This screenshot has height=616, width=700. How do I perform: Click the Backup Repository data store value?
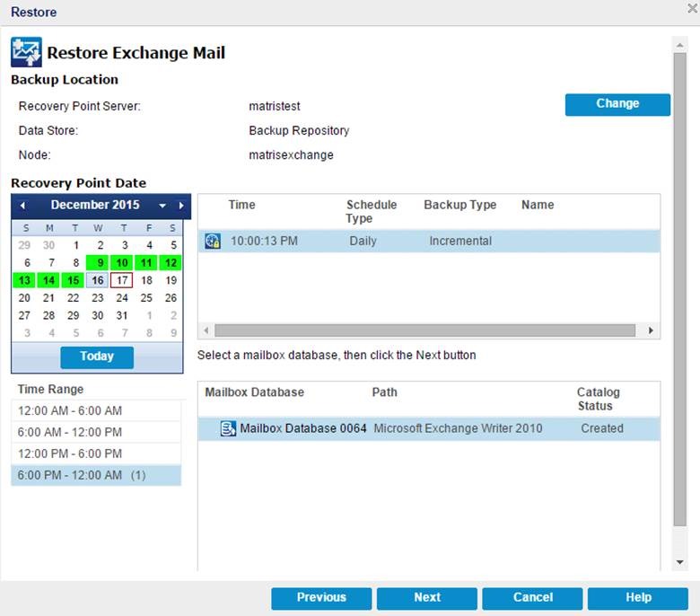coord(299,130)
